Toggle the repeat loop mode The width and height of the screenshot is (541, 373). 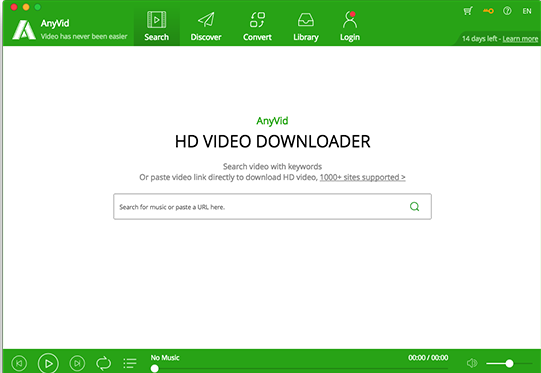pyautogui.click(x=103, y=363)
